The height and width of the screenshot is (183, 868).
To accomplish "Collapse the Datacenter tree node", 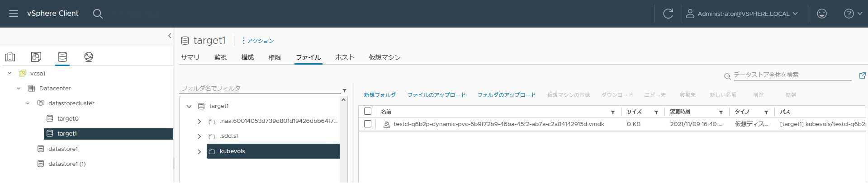I will pyautogui.click(x=19, y=88).
